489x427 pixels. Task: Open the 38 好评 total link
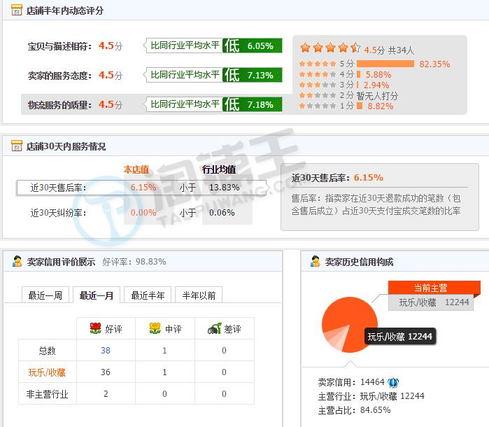pos(106,350)
